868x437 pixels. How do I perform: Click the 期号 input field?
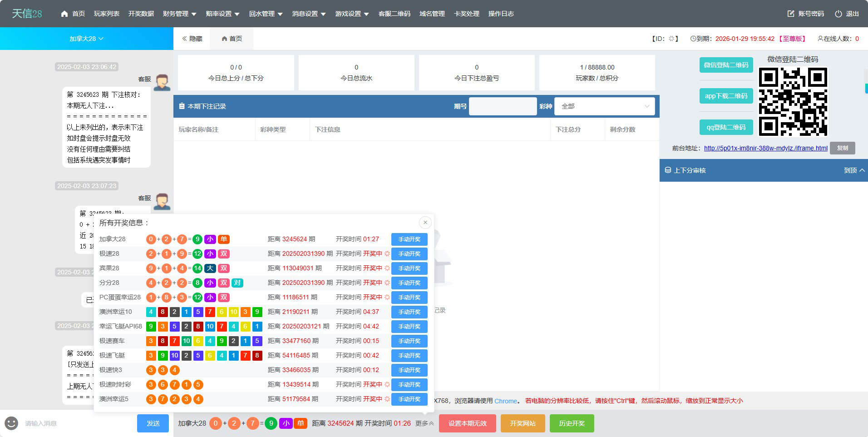point(503,106)
